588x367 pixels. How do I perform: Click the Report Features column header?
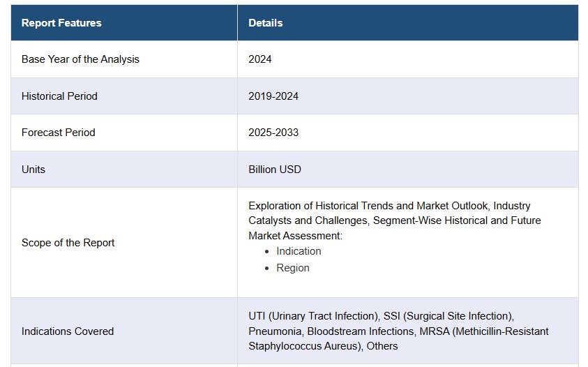[61, 23]
